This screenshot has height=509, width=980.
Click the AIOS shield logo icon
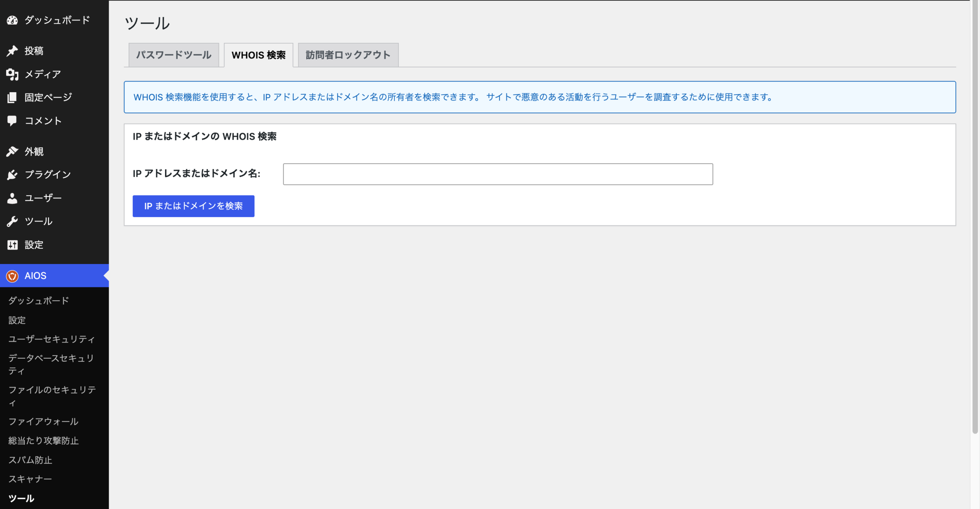pyautogui.click(x=12, y=276)
